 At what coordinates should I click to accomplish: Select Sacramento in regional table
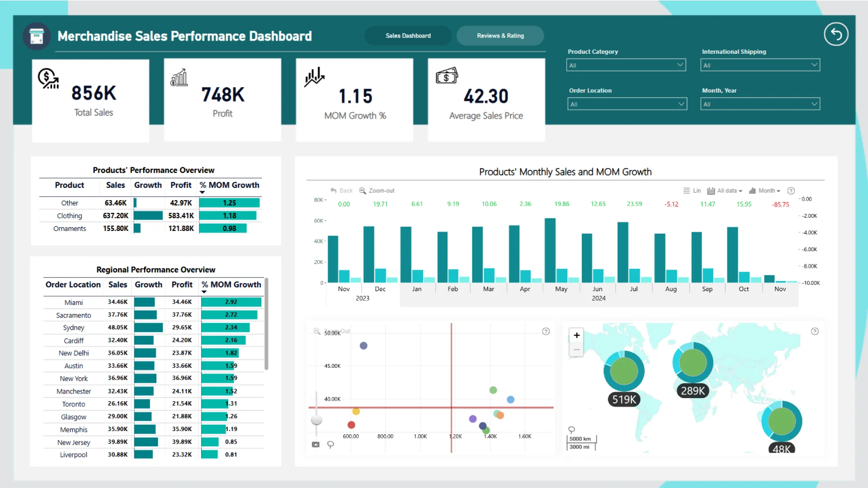[154, 315]
